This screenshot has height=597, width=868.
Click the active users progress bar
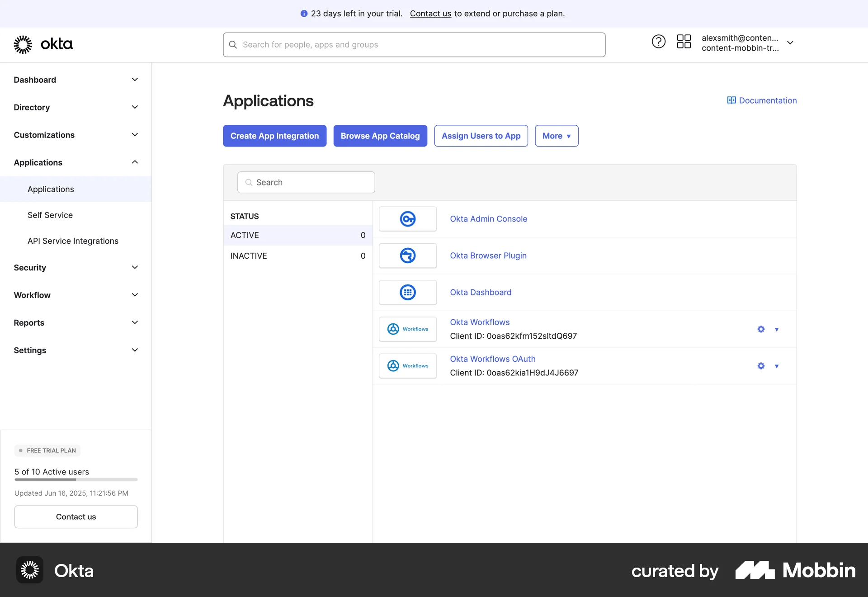[75, 479]
